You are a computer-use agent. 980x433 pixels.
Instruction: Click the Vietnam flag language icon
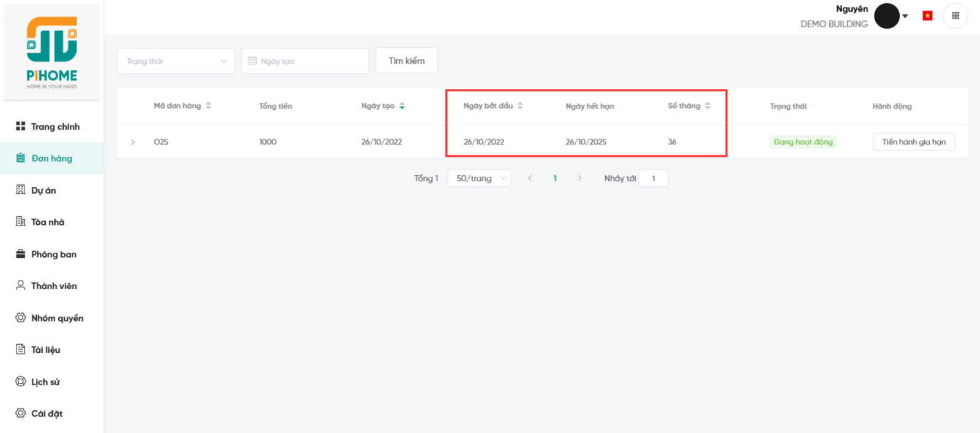pos(927,16)
